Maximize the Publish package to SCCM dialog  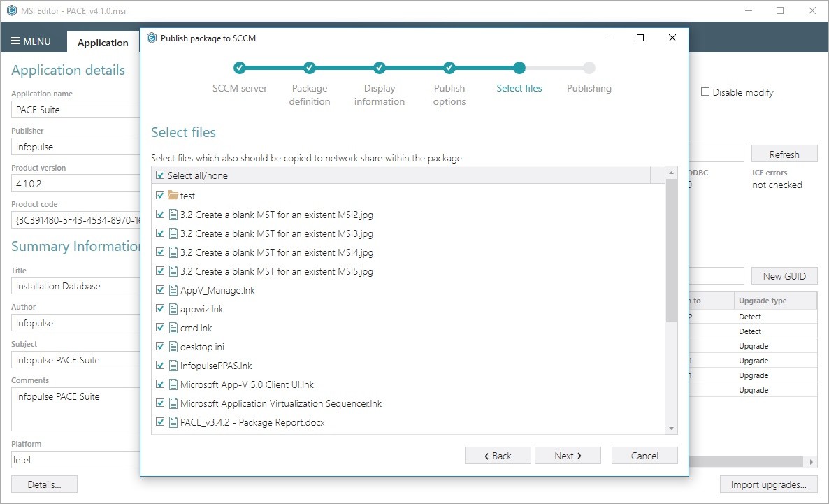(x=640, y=38)
